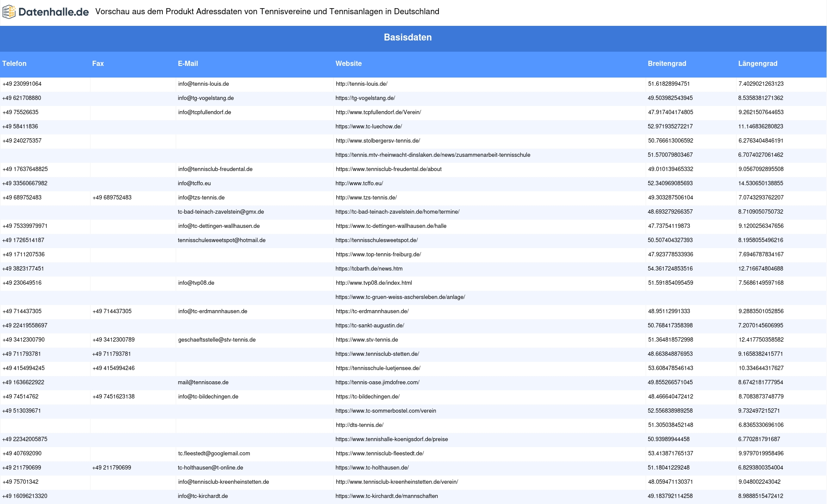Open website https://tc-sankt-augustin.de/
Screen dimensions: 827x504
[x=370, y=326]
